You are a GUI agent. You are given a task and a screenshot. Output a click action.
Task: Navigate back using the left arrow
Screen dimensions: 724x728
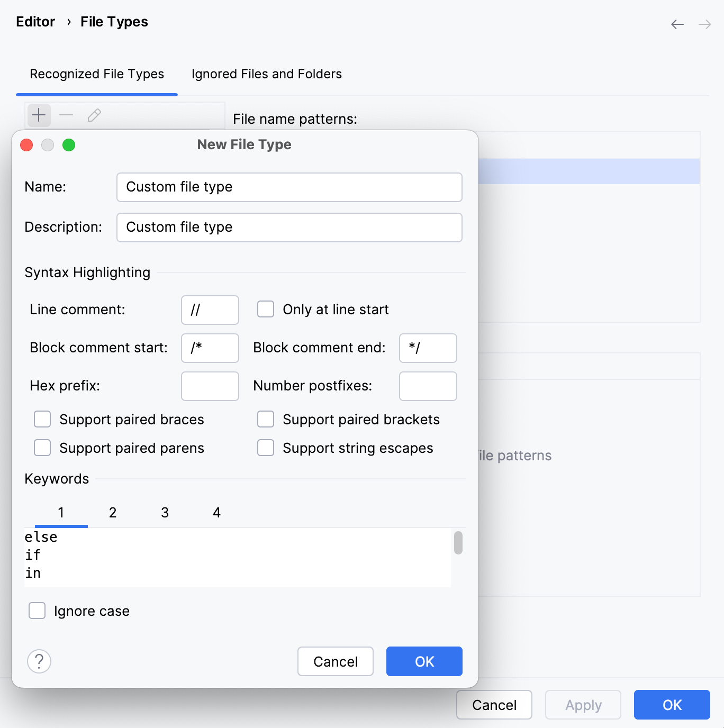tap(677, 24)
